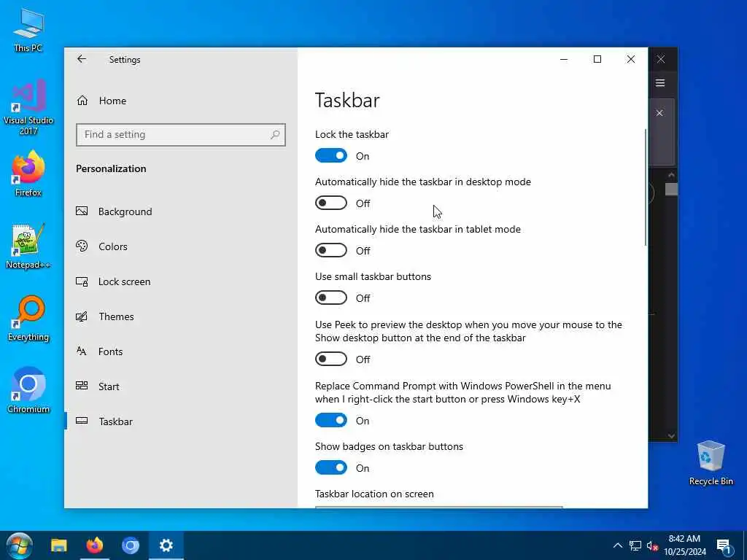Select Visual Studio 2017 desktop shortcut
747x560 pixels.
28,107
